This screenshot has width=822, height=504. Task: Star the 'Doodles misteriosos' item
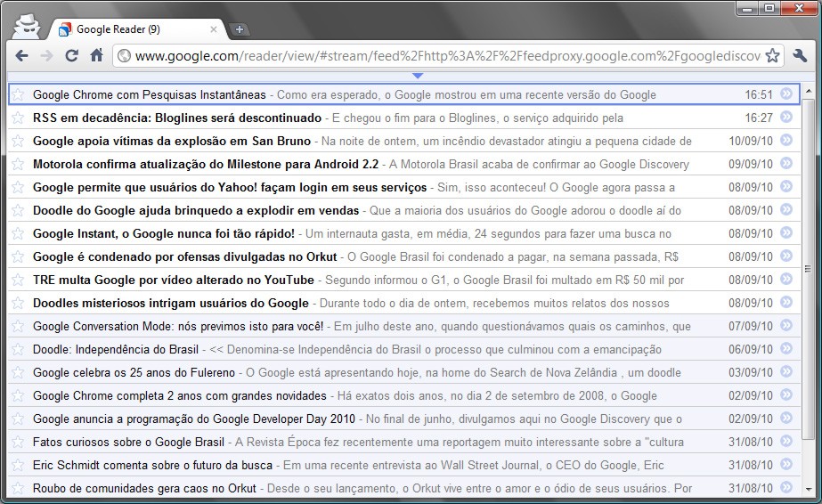[x=18, y=302]
